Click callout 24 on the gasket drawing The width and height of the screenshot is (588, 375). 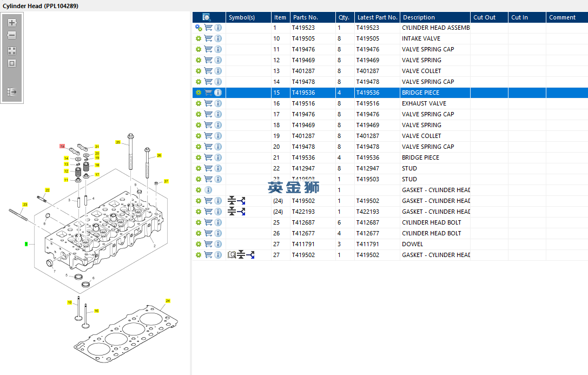pos(168,300)
